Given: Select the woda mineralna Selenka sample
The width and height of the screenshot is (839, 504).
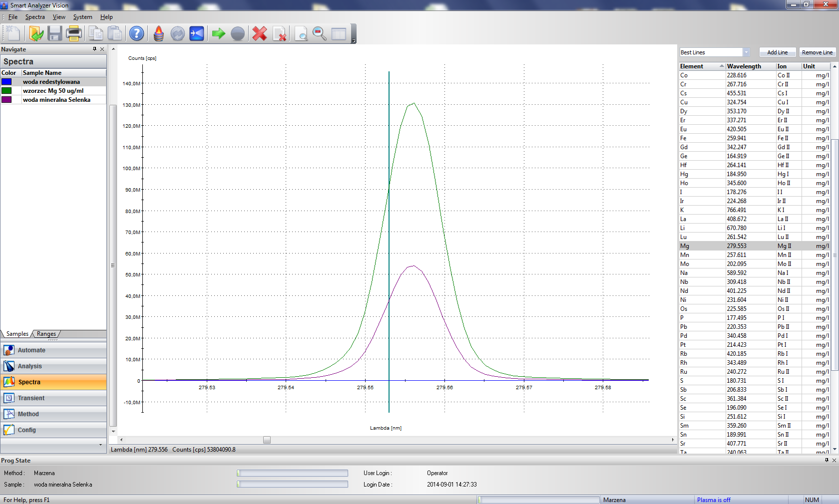Looking at the screenshot, I should 53,100.
